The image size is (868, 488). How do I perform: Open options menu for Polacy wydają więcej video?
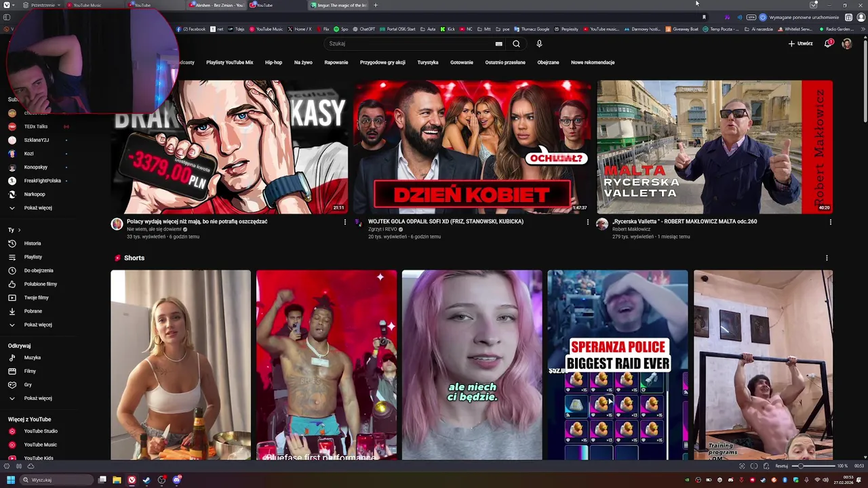click(x=344, y=222)
